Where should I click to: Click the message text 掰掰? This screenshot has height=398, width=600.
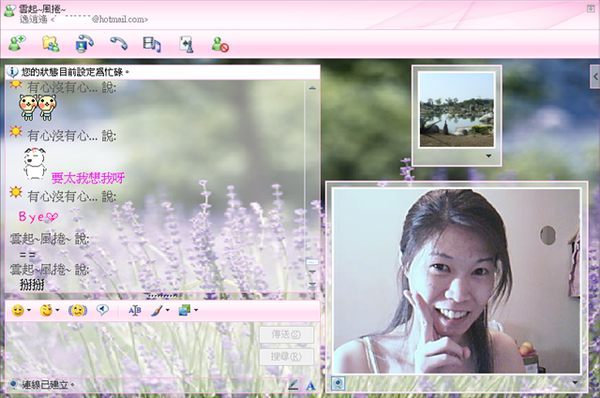tap(32, 284)
